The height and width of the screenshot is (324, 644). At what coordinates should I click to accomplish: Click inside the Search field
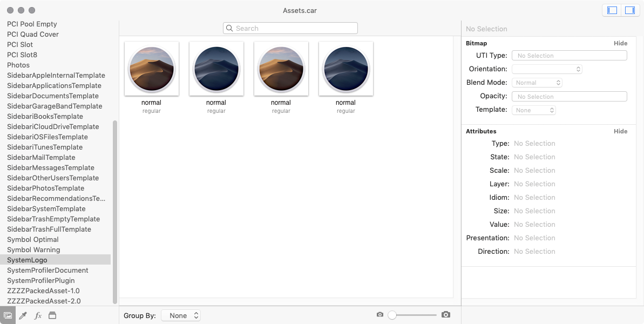click(290, 28)
